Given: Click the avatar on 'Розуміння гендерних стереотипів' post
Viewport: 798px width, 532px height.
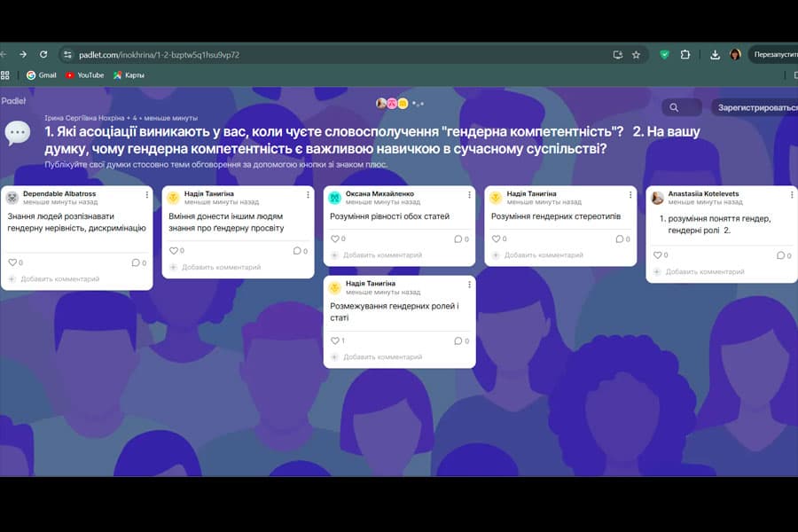Looking at the screenshot, I should [497, 198].
